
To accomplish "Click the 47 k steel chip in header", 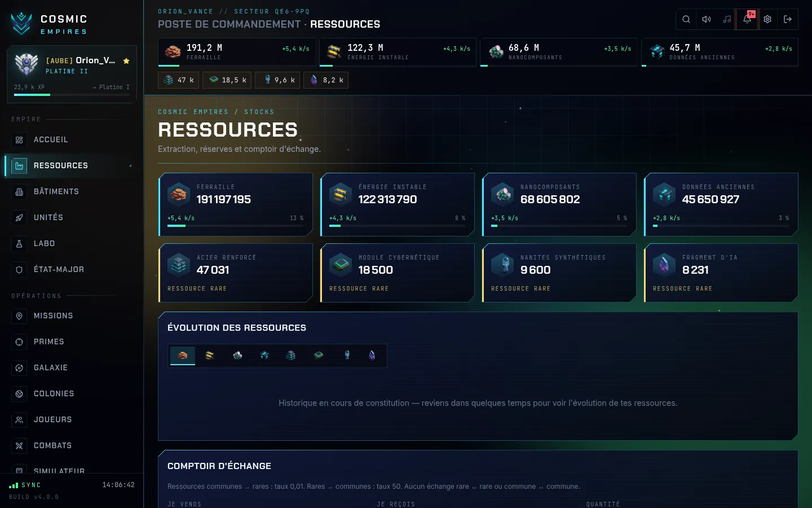I will (x=179, y=80).
